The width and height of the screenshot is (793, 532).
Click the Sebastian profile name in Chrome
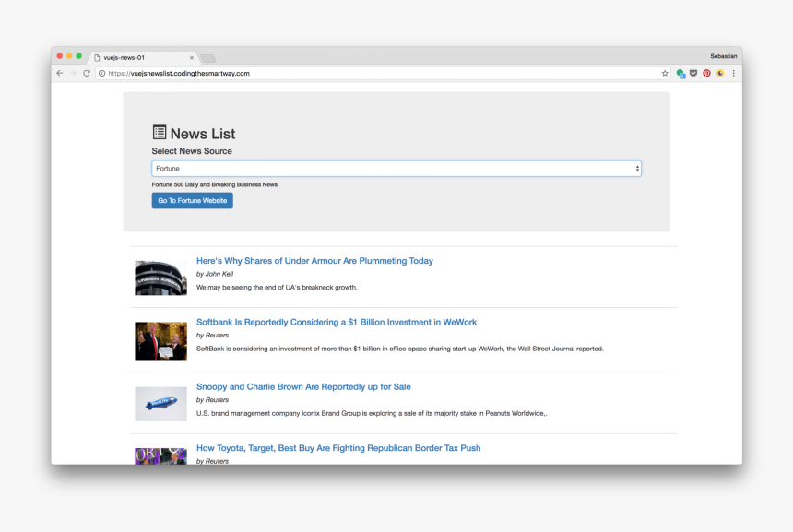click(x=723, y=56)
